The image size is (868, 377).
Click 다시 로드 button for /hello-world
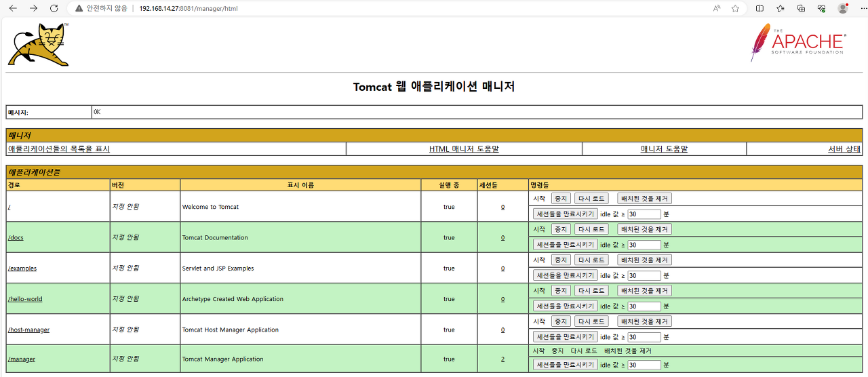(x=591, y=290)
